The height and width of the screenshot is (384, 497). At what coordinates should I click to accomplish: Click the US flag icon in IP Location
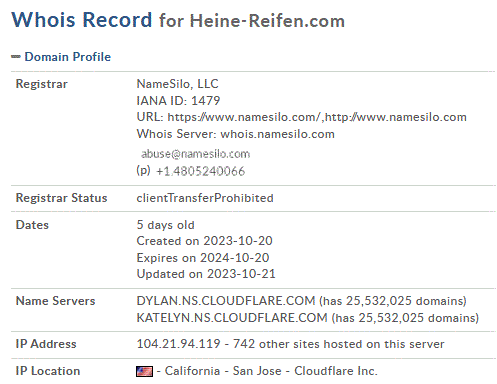coord(144,371)
